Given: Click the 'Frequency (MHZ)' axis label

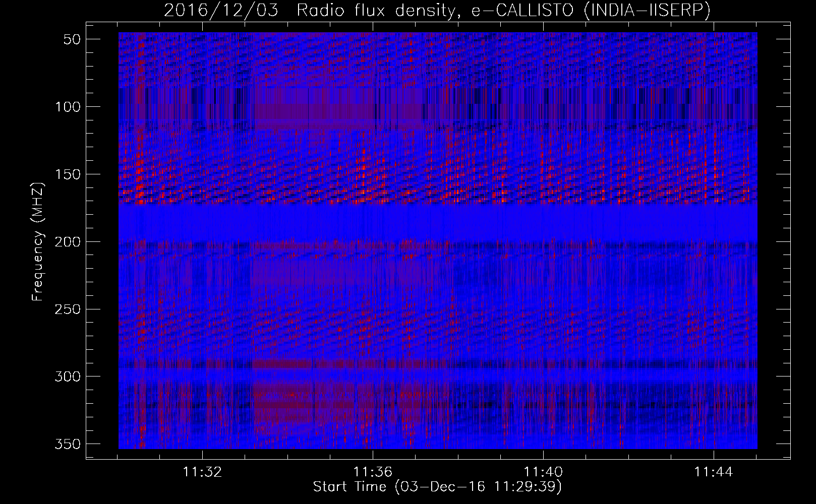Looking at the screenshot, I should pos(38,242).
